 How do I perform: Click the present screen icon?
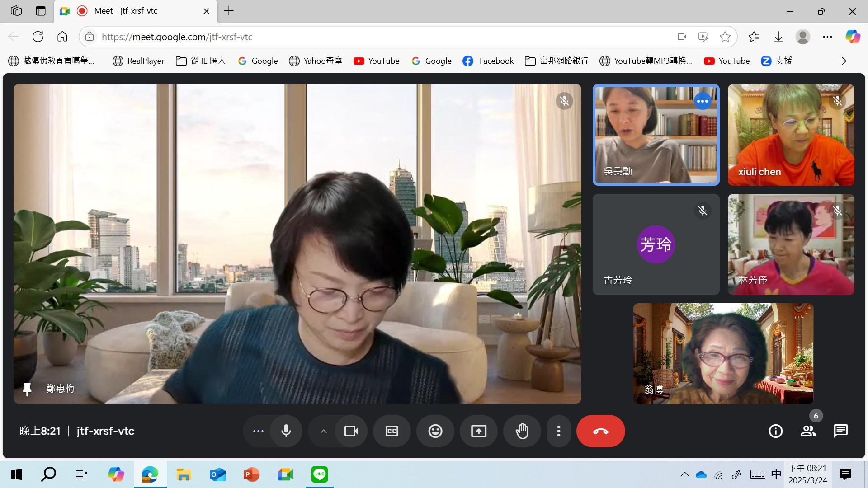point(479,431)
